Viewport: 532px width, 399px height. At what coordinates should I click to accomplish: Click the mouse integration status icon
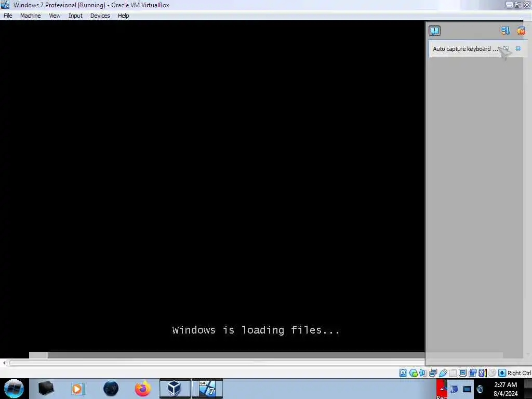coord(493,373)
